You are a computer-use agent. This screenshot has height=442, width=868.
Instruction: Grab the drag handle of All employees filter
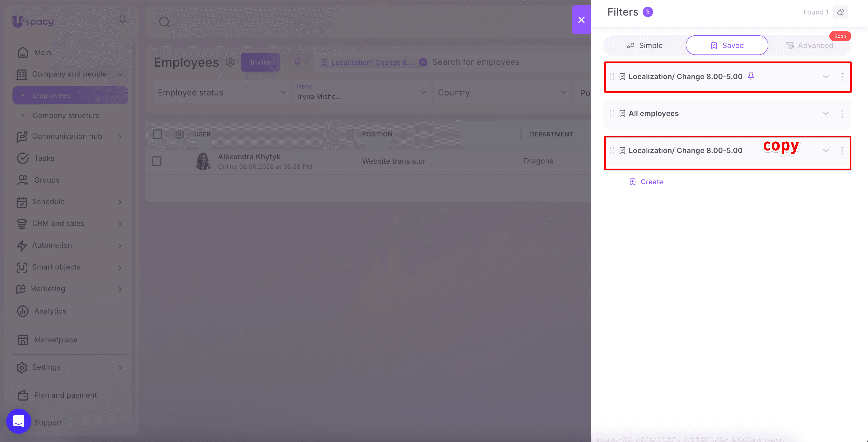click(612, 113)
